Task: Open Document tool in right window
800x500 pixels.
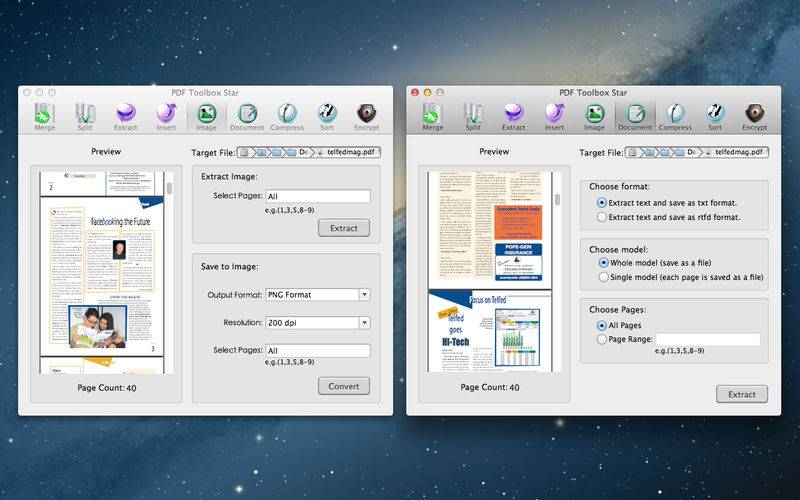Action: [635, 117]
